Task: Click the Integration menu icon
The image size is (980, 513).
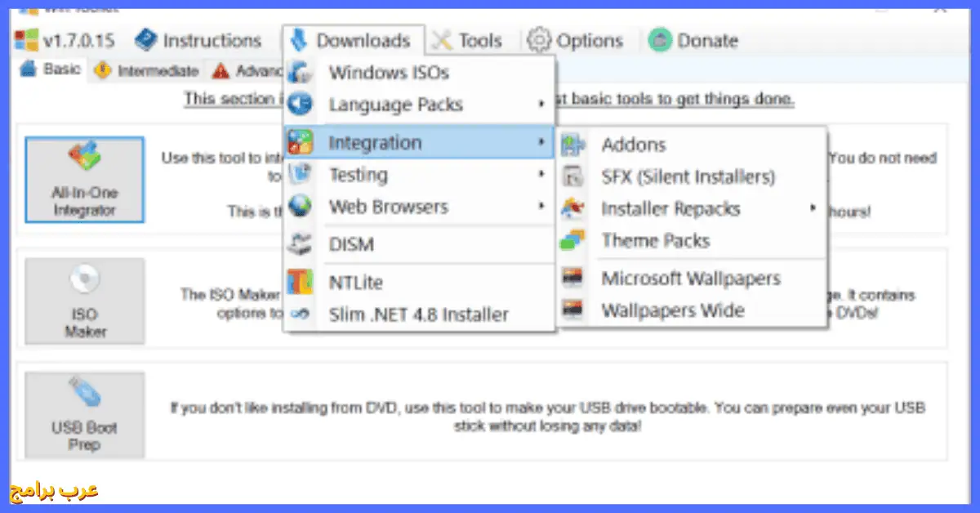Action: [x=301, y=143]
